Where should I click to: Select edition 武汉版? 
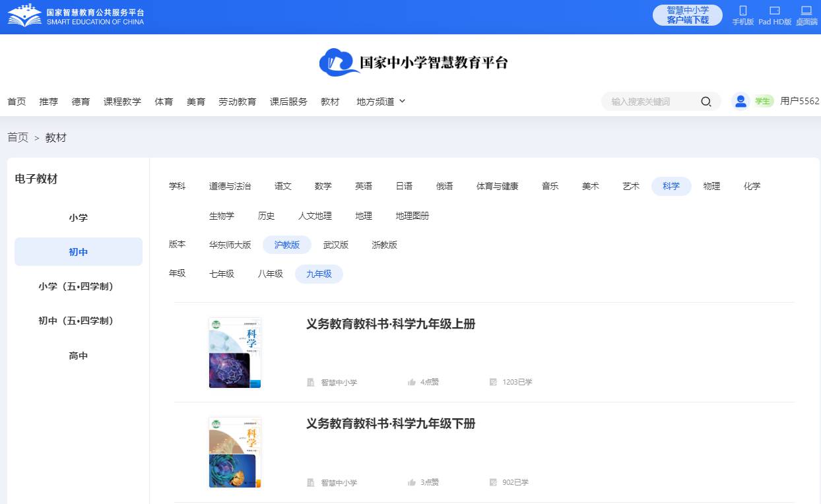coord(336,245)
